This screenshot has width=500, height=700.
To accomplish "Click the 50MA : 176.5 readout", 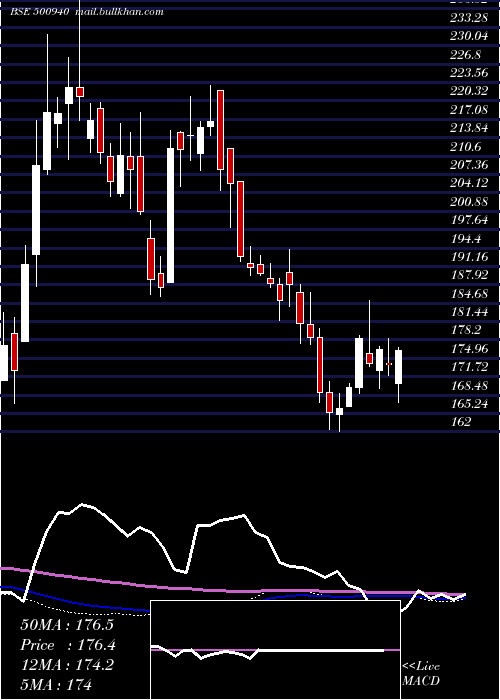I will 67,625.
